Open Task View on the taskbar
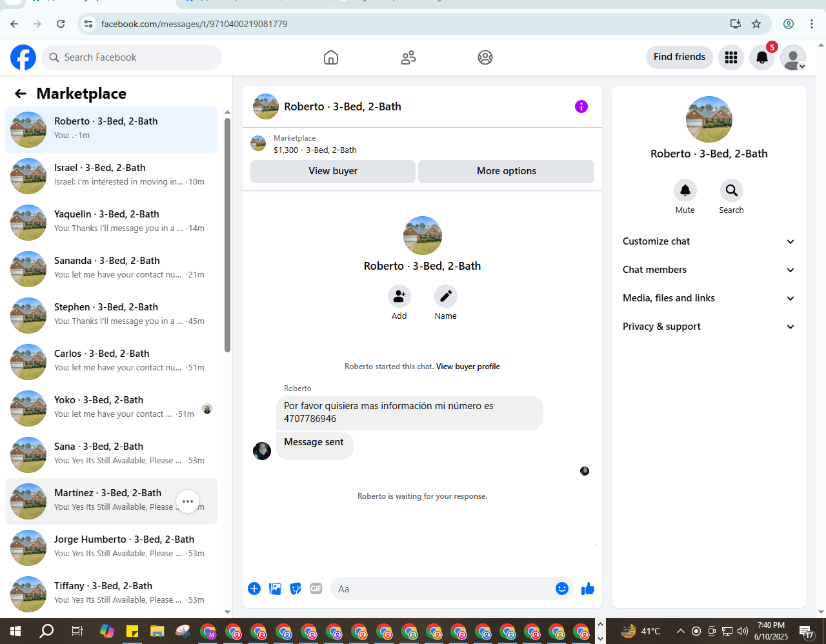This screenshot has width=826, height=644. tap(77, 631)
